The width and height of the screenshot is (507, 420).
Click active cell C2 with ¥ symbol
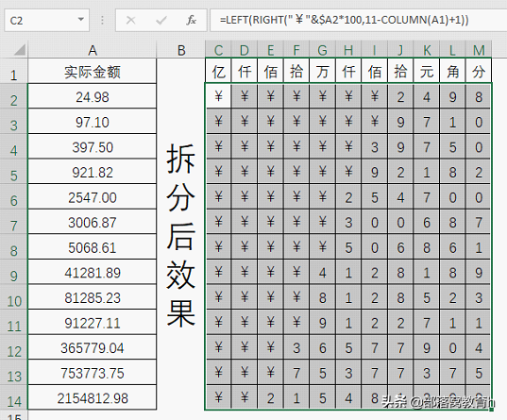click(218, 96)
